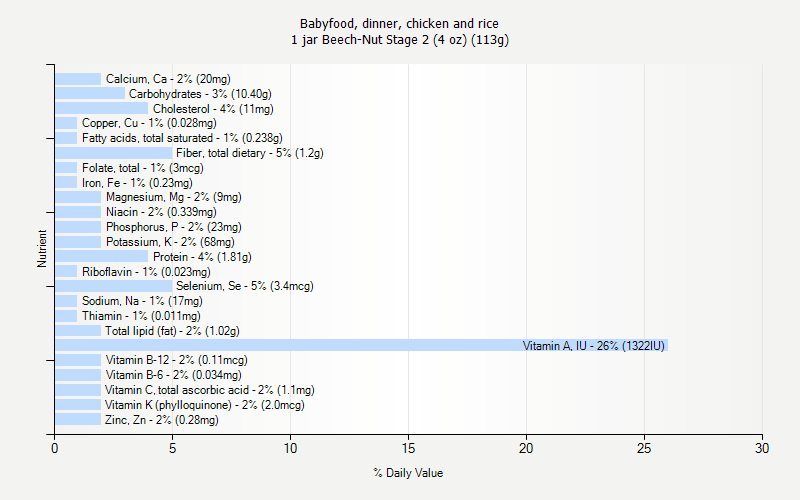Click the Thiamin - 1% (0.011mg) label
800x500 pixels.
(141, 316)
